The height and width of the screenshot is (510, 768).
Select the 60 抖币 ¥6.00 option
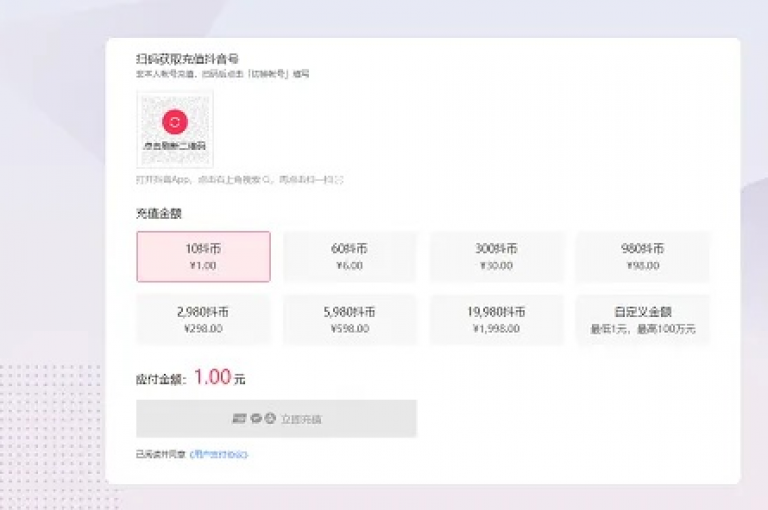click(x=350, y=257)
